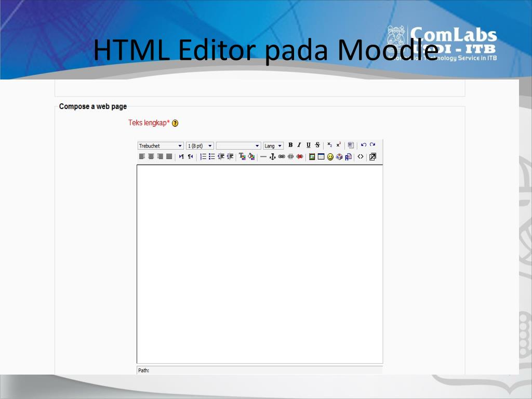Set right-to-left text direction
532x399 pixels.
pyautogui.click(x=190, y=156)
